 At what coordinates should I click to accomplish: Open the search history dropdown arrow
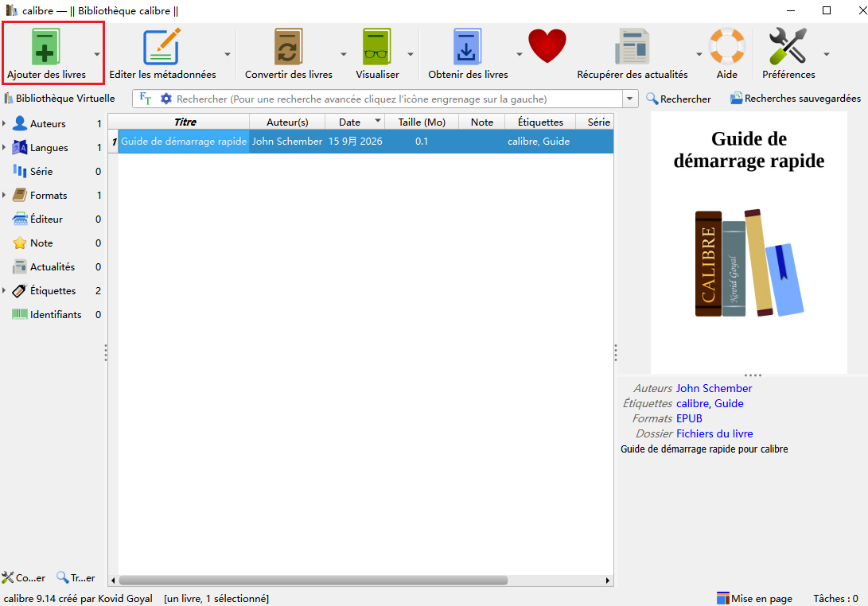coord(630,99)
